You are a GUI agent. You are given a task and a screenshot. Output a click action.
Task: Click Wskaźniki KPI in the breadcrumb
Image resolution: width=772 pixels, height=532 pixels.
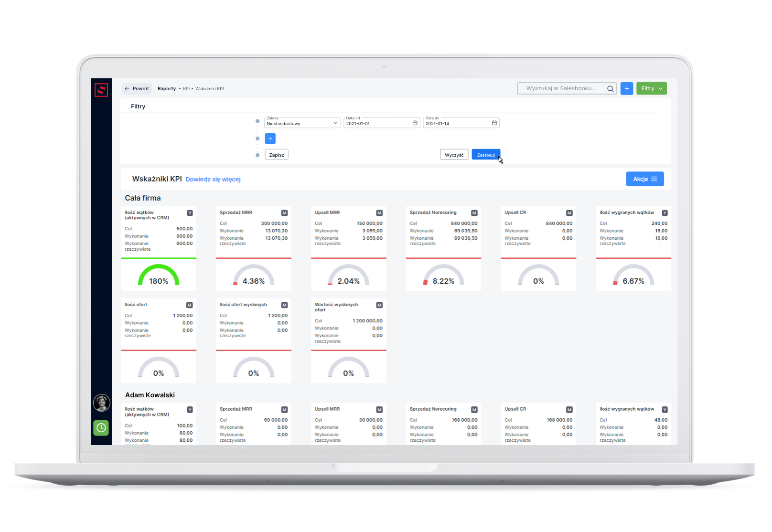tap(209, 89)
